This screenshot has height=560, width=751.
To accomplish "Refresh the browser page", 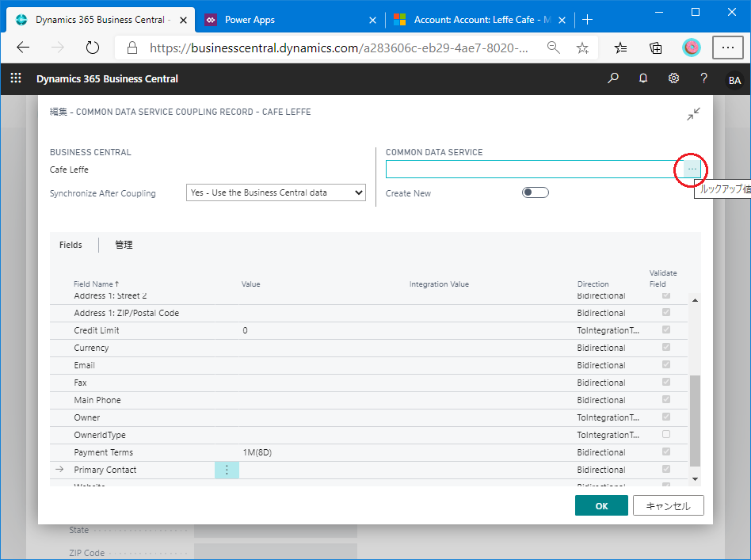I will click(x=92, y=48).
